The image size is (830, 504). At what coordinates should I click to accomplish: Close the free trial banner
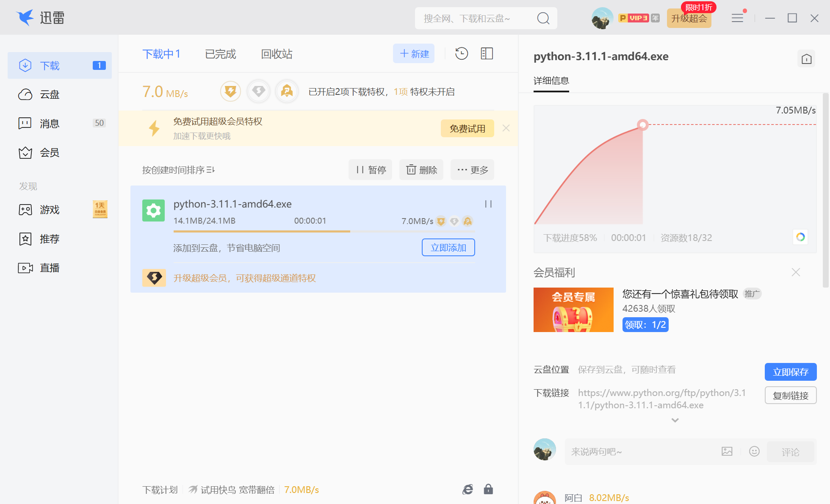click(x=506, y=128)
